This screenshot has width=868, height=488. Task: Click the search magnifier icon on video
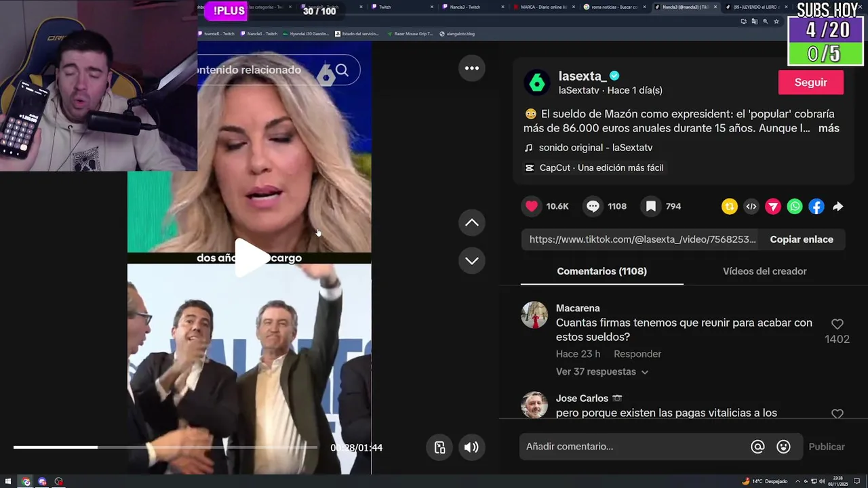(x=342, y=70)
